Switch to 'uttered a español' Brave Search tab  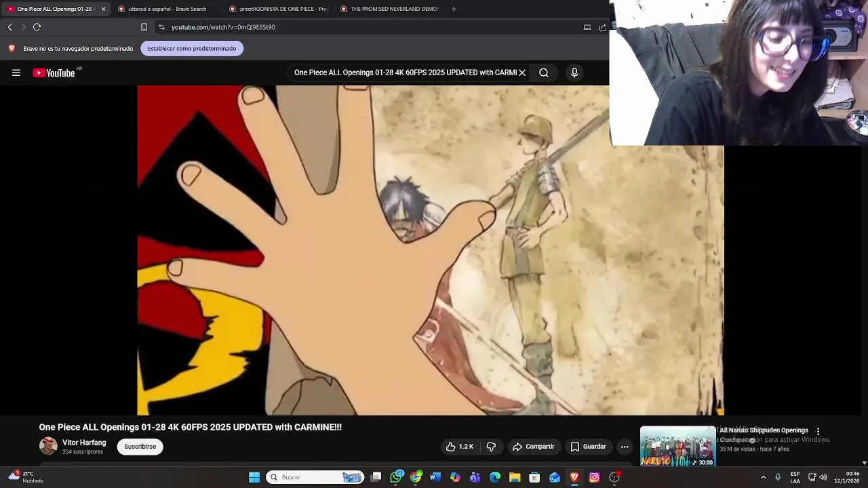coord(166,9)
